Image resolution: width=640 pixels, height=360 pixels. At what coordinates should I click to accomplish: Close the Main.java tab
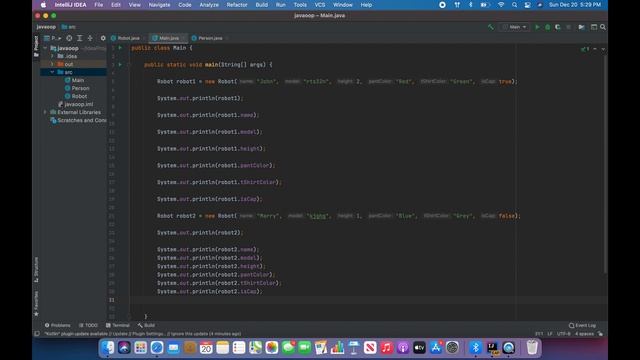tap(184, 38)
